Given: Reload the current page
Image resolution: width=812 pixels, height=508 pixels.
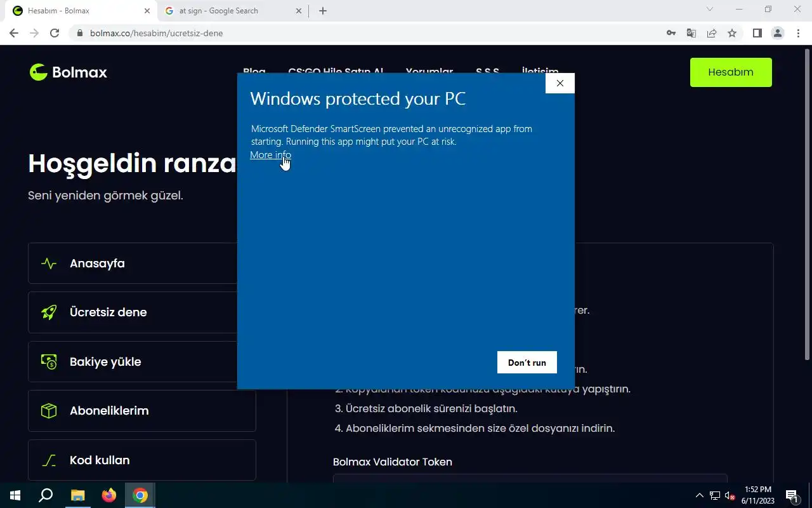Looking at the screenshot, I should point(55,33).
